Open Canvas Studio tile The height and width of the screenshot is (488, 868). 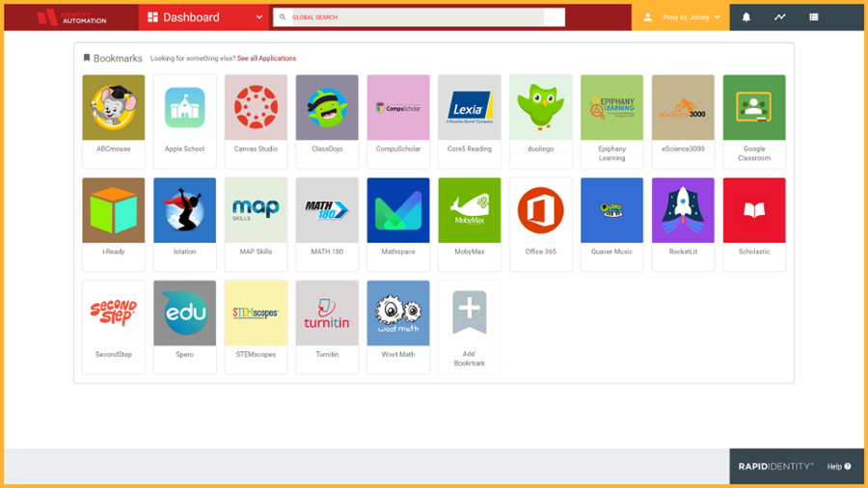pyautogui.click(x=256, y=122)
